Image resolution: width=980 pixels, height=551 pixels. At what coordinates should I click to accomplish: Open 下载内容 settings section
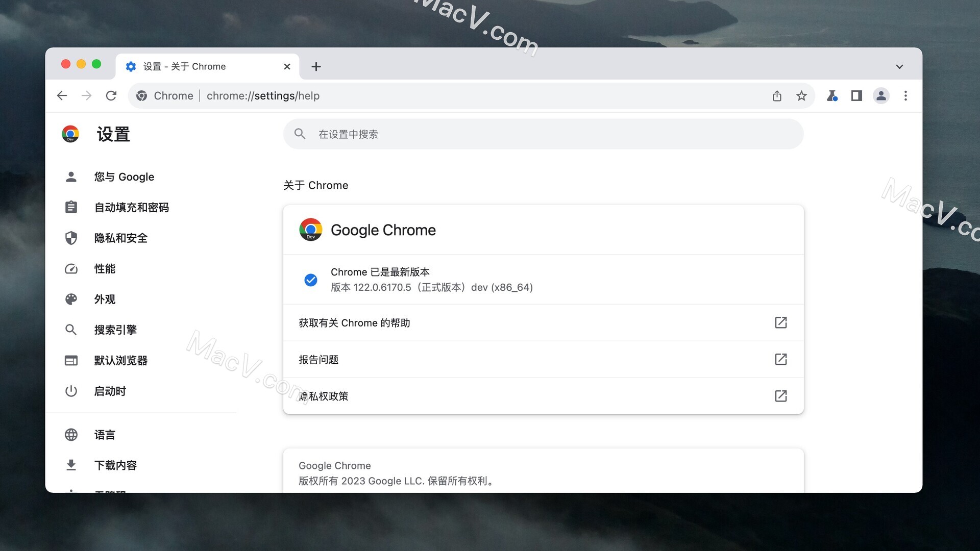(115, 465)
